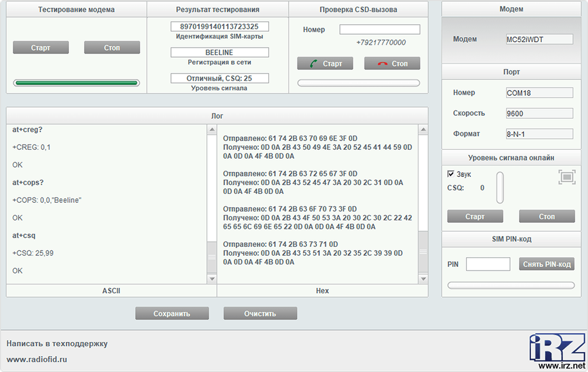Click the SIM PIN input field
This screenshot has height=372, width=588.
(488, 264)
